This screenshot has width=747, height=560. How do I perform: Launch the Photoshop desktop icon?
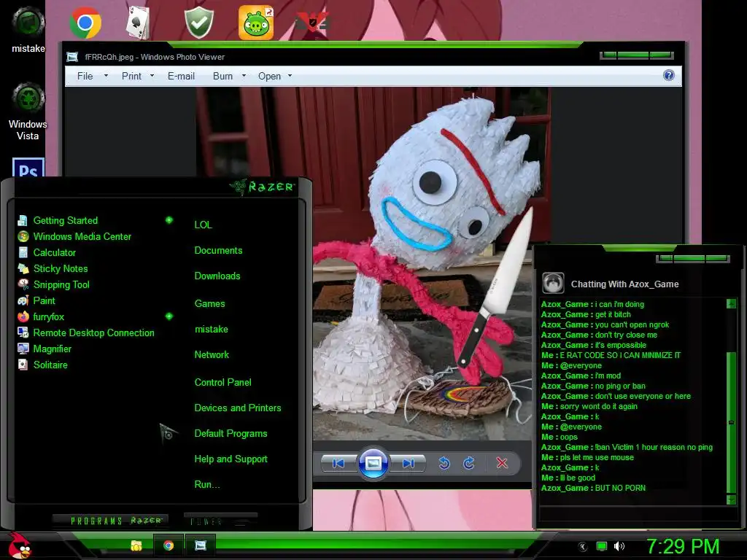tap(28, 168)
